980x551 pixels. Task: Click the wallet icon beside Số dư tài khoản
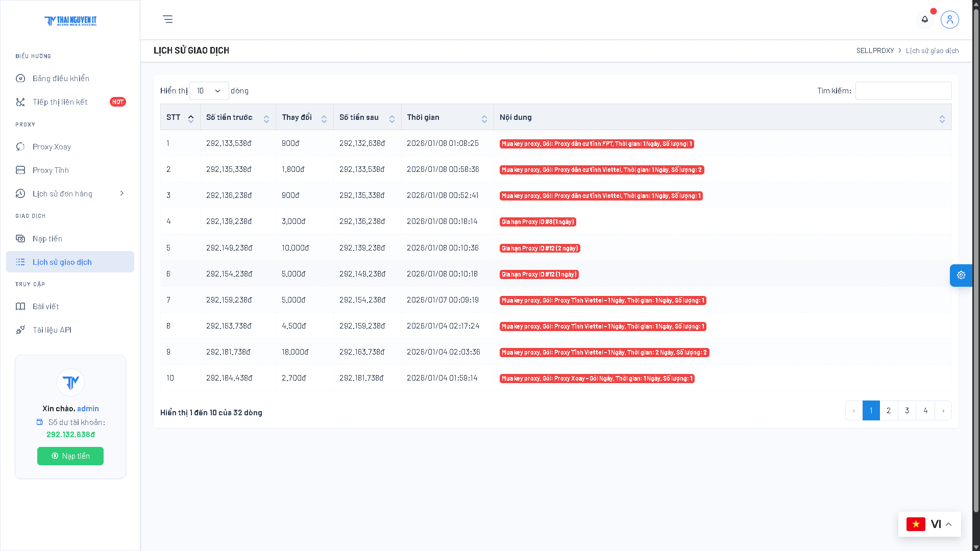[x=40, y=422]
